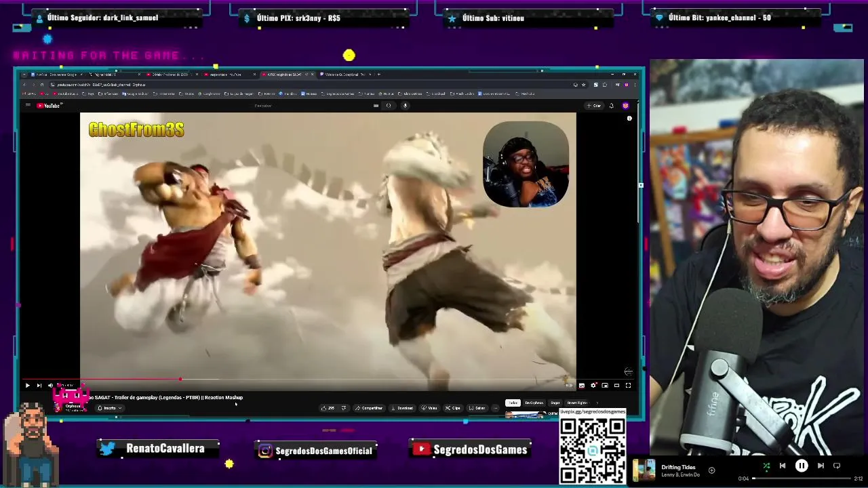Mute the YouTube player volume

pyautogui.click(x=50, y=385)
